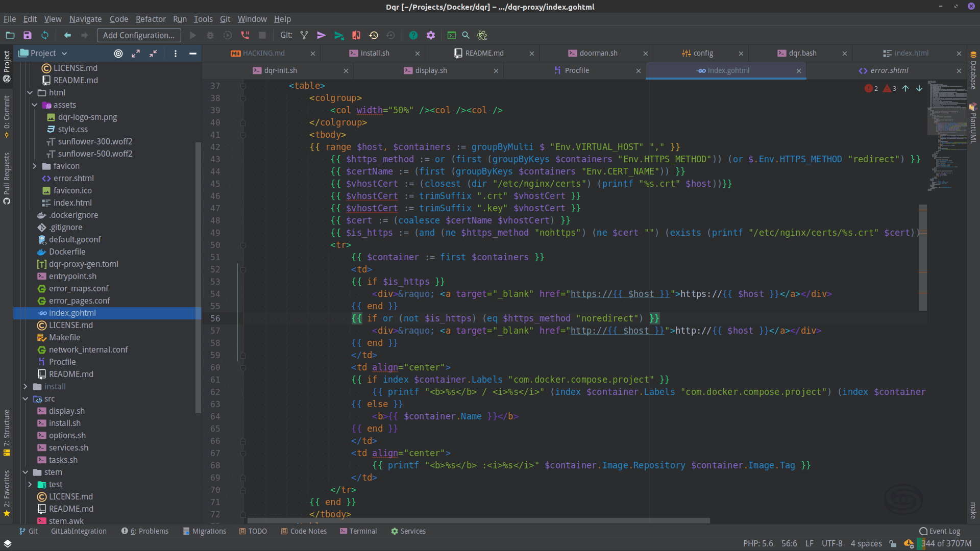Collapse the stem folder
Screen dimensions: 980x551
point(26,472)
